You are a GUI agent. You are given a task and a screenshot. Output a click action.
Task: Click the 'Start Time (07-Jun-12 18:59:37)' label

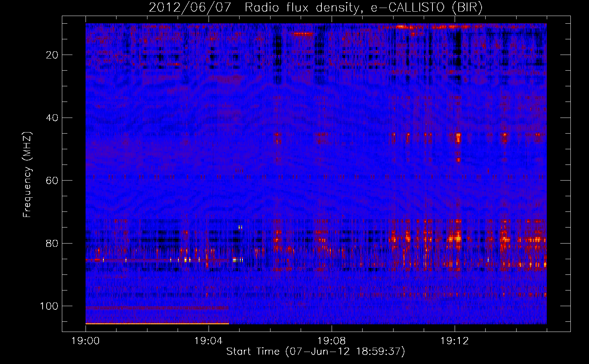(x=316, y=352)
